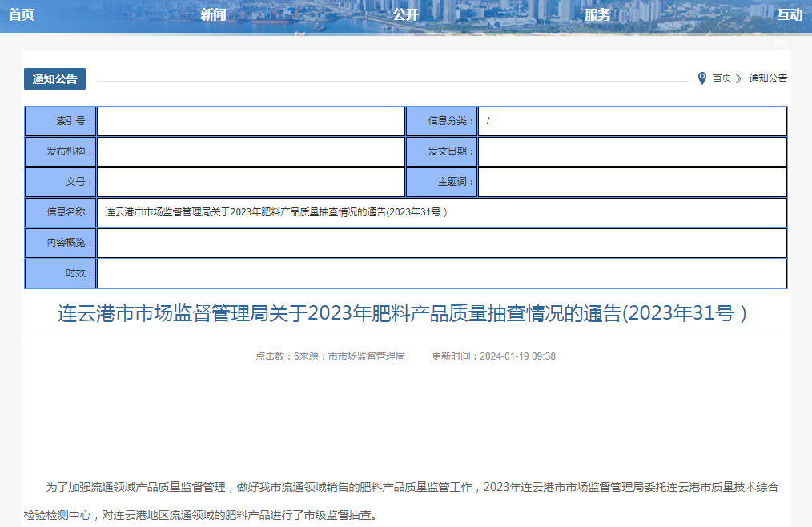The width and height of the screenshot is (812, 527).
Task: Go to 首页 via breadcrumb link
Action: [722, 78]
